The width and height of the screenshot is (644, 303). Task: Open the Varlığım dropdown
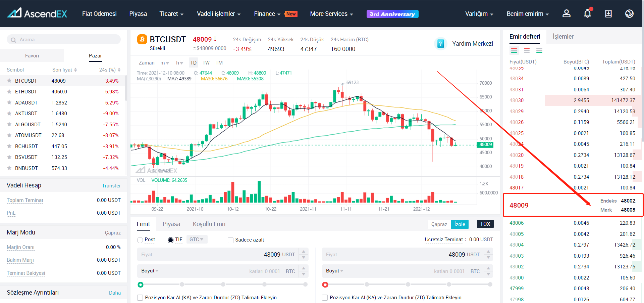pyautogui.click(x=479, y=14)
